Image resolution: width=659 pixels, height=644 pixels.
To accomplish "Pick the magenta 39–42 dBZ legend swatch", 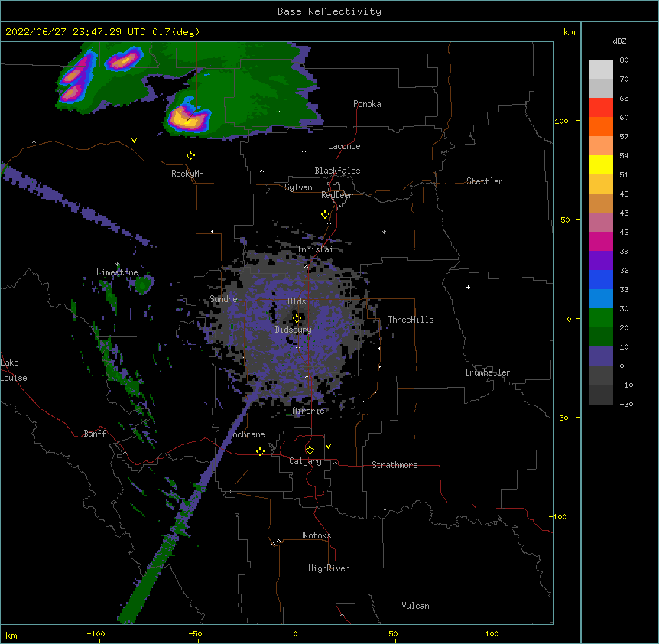I will 601,241.
